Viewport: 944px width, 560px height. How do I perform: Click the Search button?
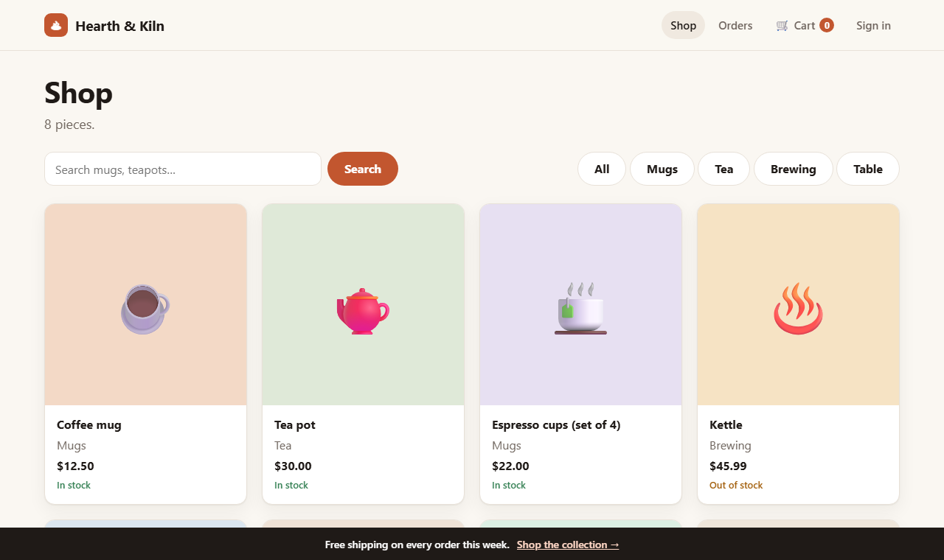[x=363, y=169]
